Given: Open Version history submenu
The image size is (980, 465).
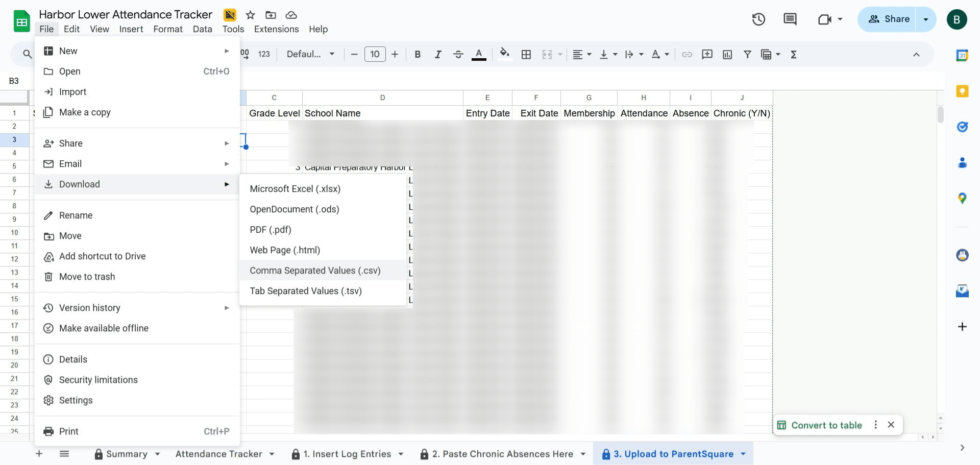Looking at the screenshot, I should click(137, 308).
